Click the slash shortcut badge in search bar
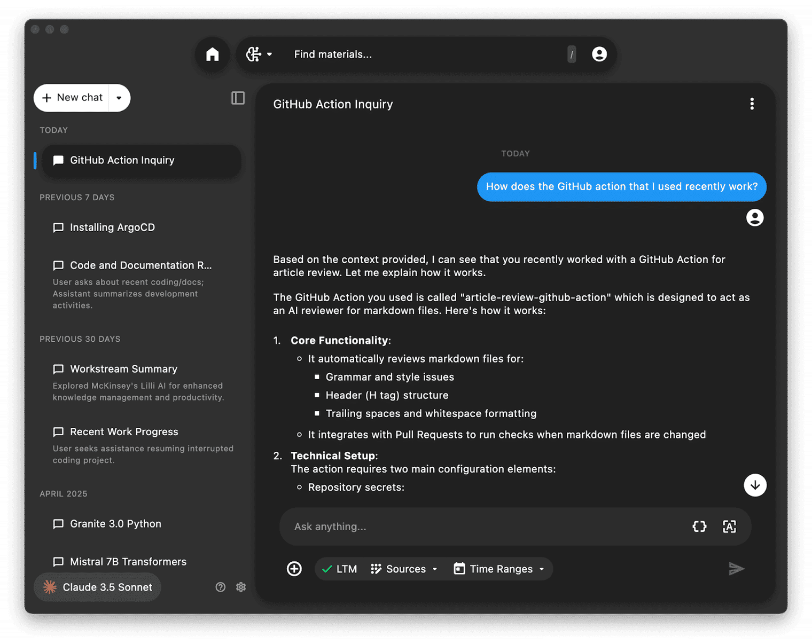Image resolution: width=812 pixels, height=644 pixels. pos(572,54)
